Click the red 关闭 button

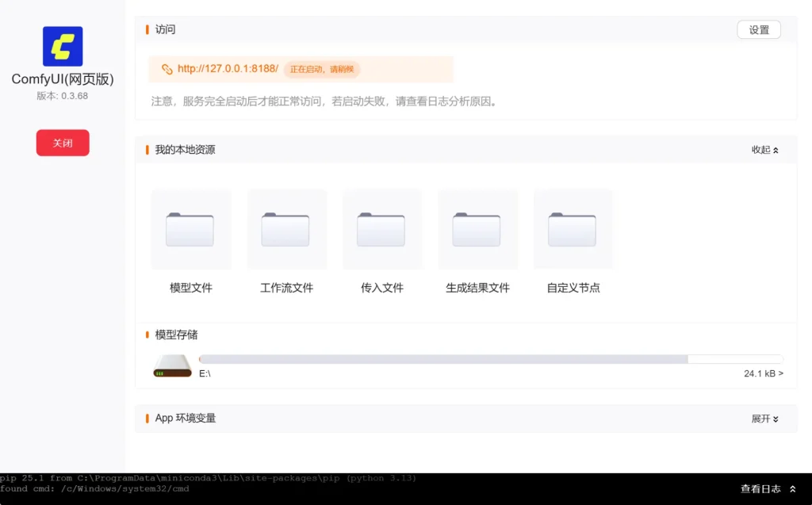[62, 143]
